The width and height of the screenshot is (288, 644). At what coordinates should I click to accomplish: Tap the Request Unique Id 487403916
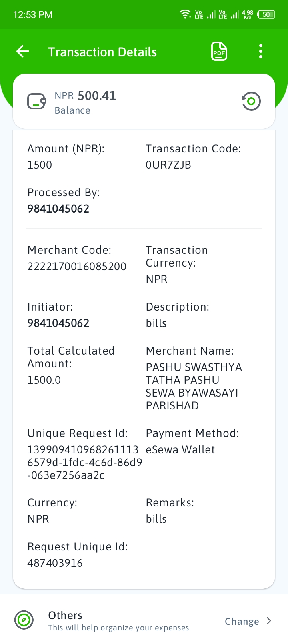[55, 563]
